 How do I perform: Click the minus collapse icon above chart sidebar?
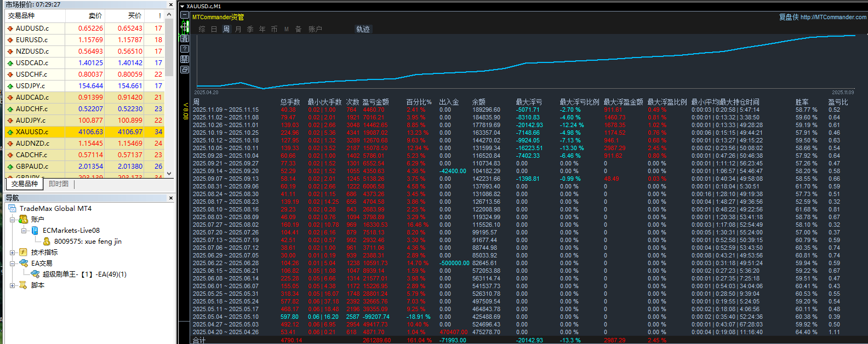[x=185, y=15]
